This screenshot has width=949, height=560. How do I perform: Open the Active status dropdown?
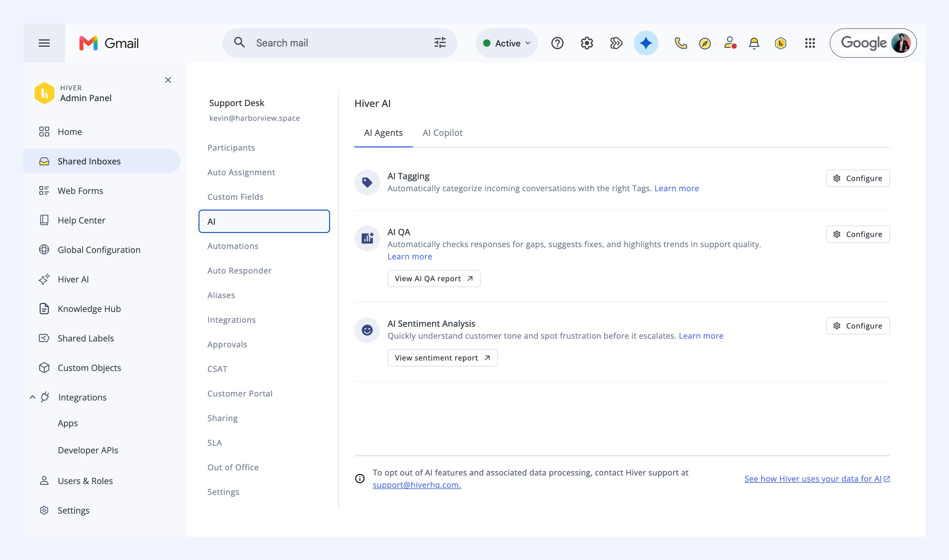[507, 43]
